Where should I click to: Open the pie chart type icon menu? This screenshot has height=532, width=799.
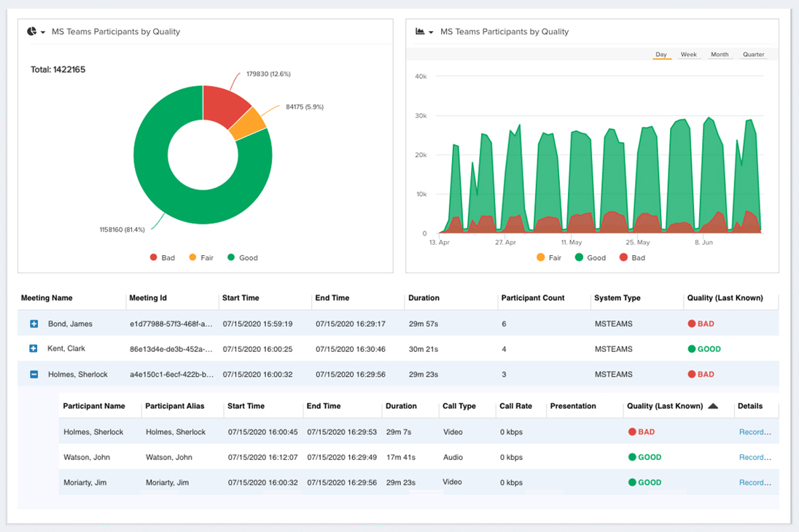[x=31, y=31]
